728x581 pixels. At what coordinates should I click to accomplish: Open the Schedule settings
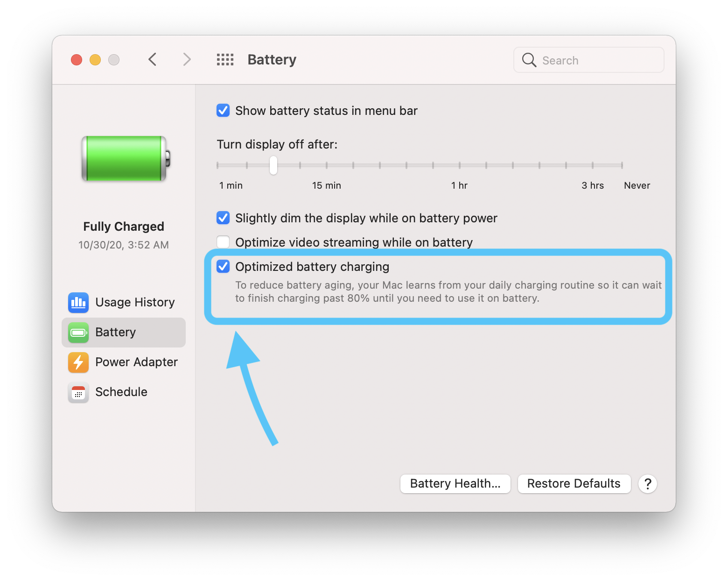[121, 392]
